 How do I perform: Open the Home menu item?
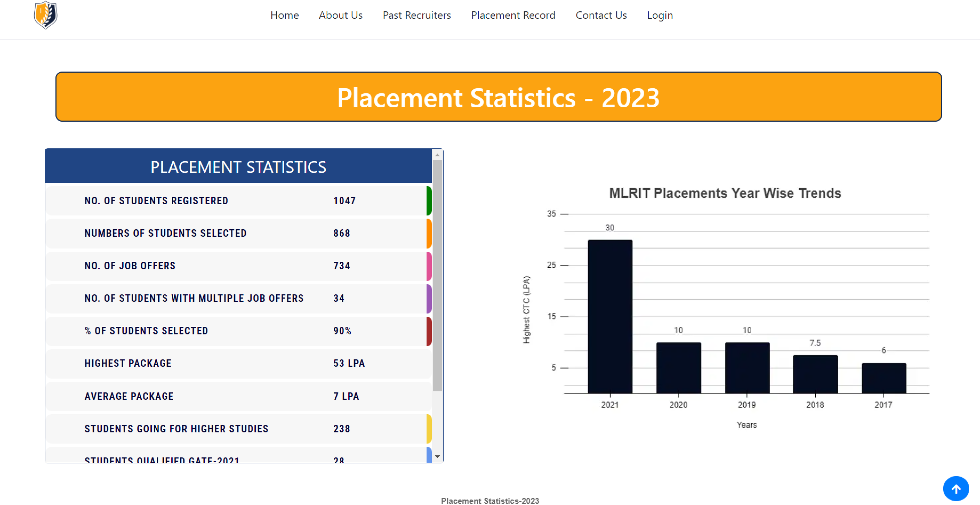(285, 15)
